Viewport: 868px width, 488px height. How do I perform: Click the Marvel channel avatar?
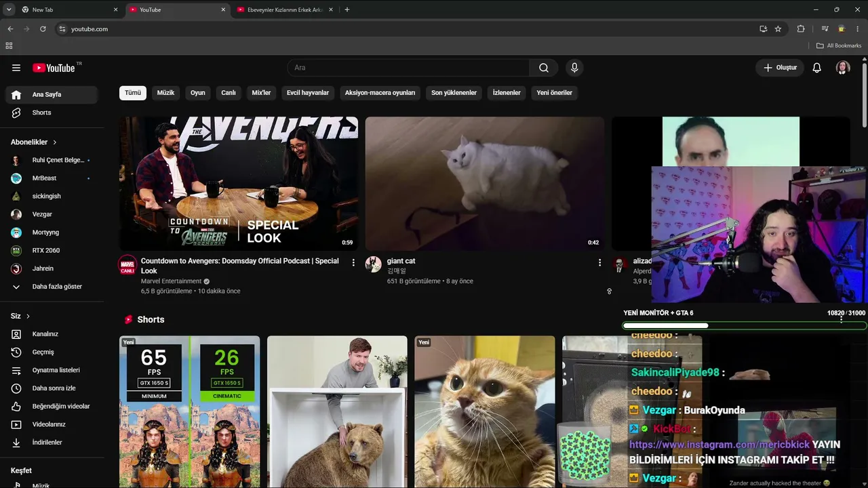tap(127, 264)
